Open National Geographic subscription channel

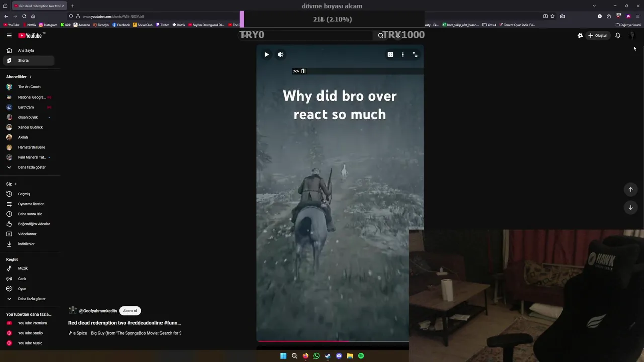click(x=29, y=97)
